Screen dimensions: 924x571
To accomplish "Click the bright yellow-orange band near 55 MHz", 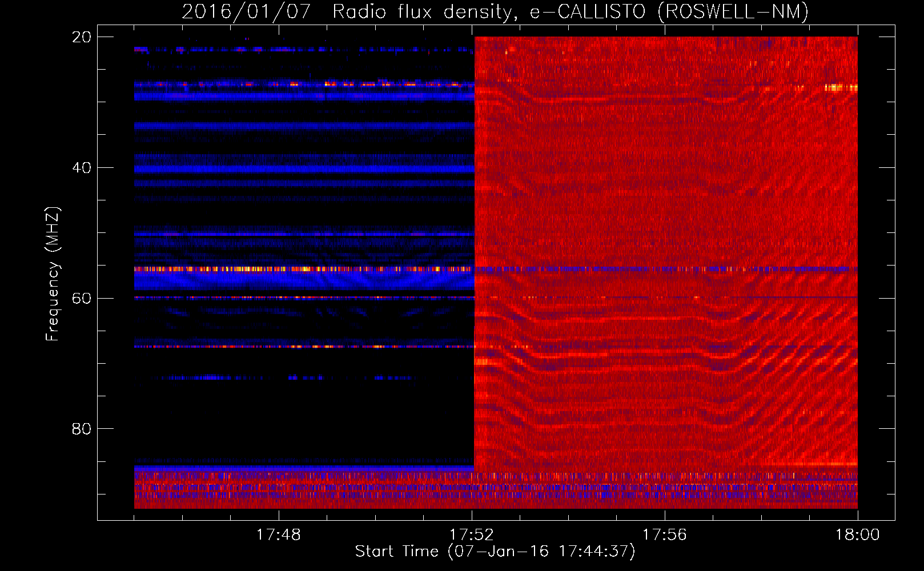I will tap(304, 269).
